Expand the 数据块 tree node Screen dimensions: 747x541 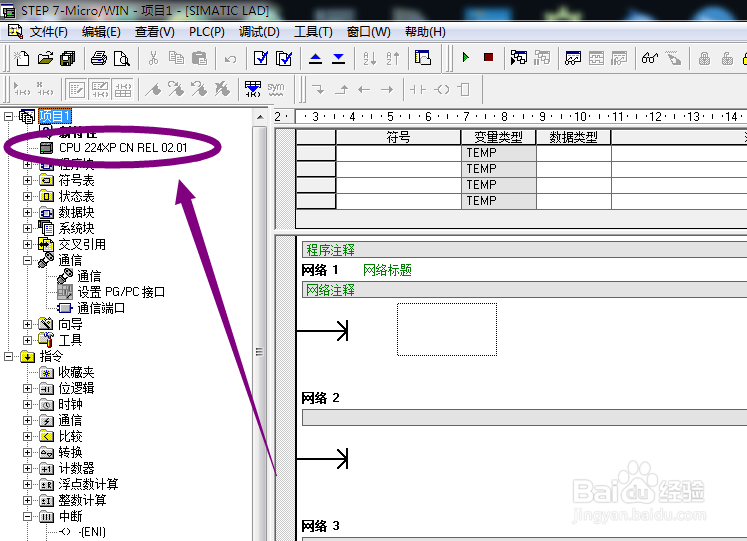tap(28, 212)
